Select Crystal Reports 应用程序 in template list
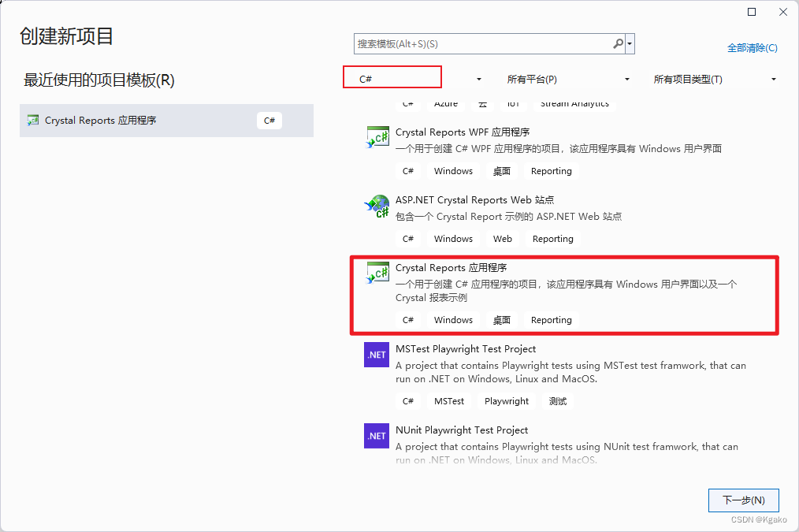 [565, 295]
